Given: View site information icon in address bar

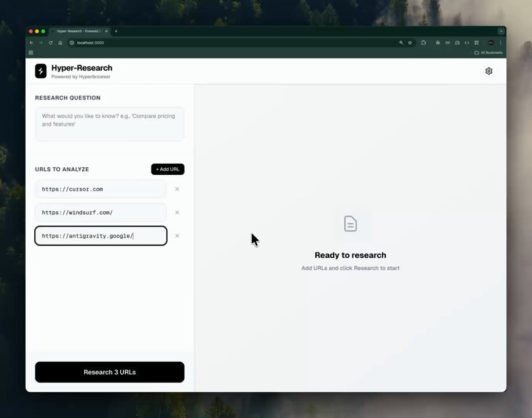Looking at the screenshot, I should click(x=71, y=43).
